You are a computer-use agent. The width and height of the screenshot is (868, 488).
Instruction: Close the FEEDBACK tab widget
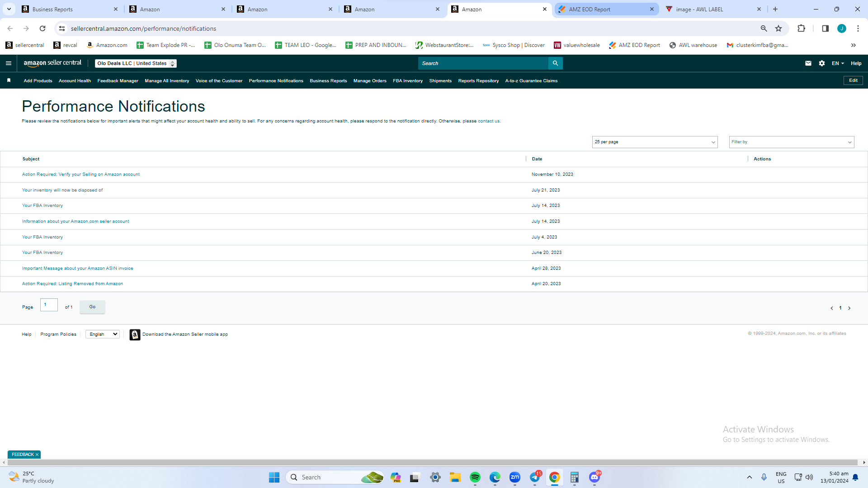[x=37, y=455]
